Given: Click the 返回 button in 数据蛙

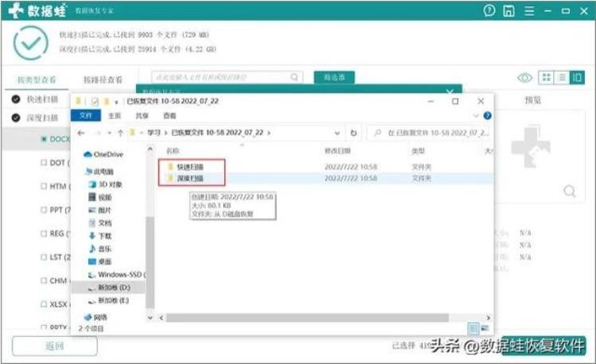Looking at the screenshot, I should pyautogui.click(x=54, y=347).
